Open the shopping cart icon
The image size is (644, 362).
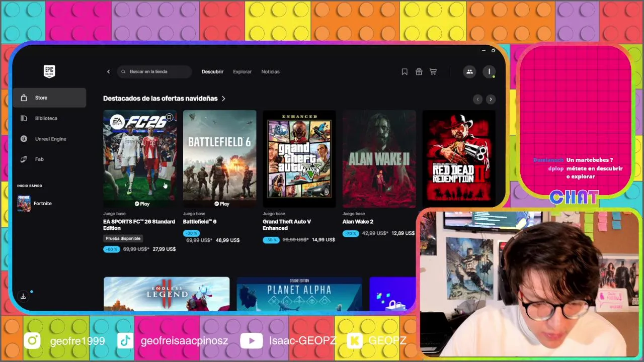433,72
